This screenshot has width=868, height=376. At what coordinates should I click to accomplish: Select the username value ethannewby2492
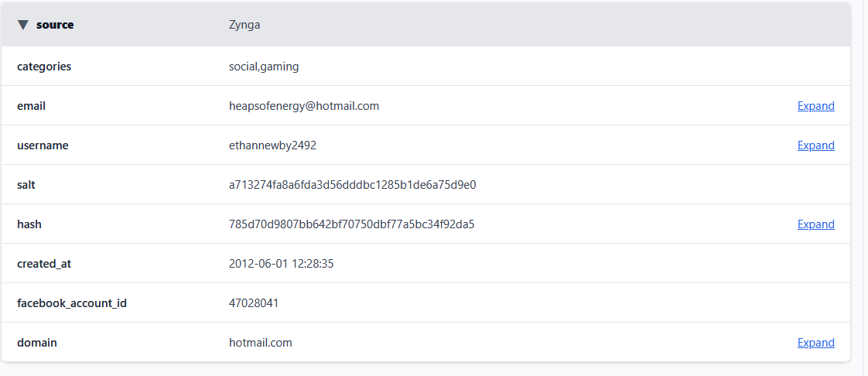[x=272, y=145]
